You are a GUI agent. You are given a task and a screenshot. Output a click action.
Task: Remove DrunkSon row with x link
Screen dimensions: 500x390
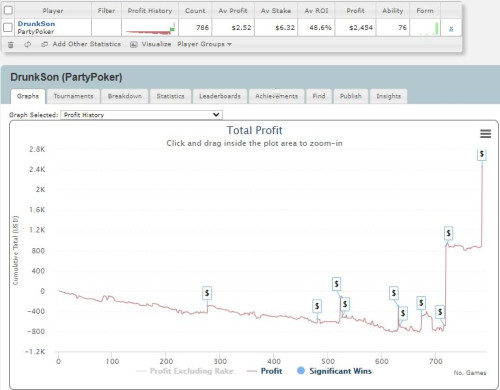[x=451, y=29]
